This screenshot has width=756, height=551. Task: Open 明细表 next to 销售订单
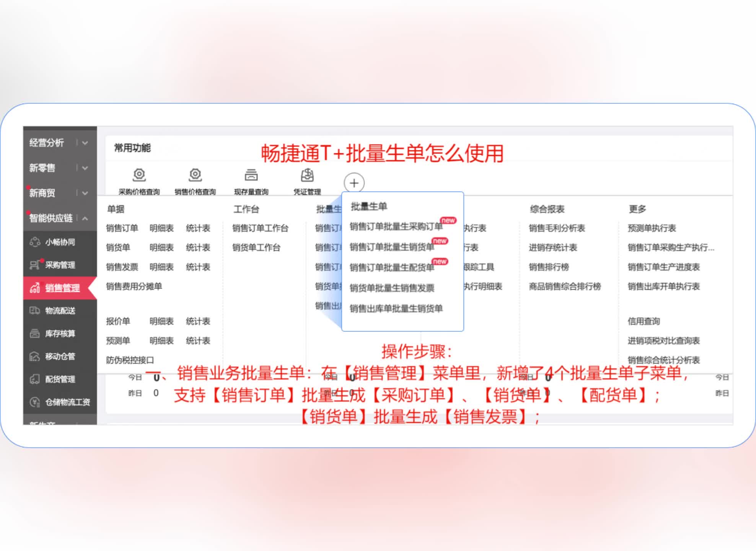[x=161, y=228]
